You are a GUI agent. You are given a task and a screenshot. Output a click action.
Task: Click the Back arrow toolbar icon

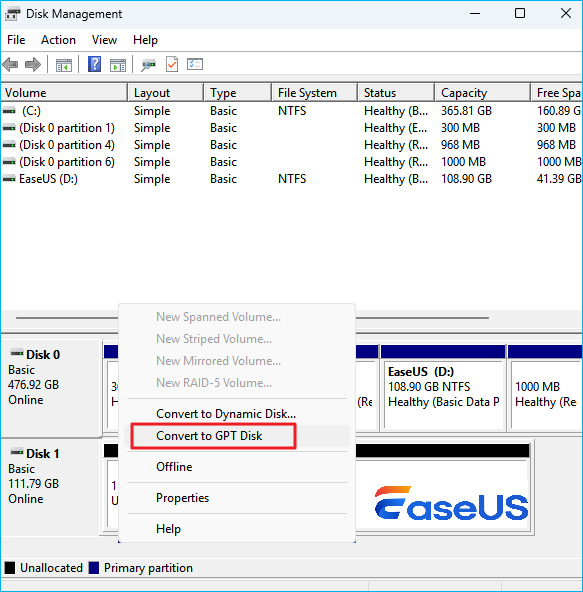[11, 65]
